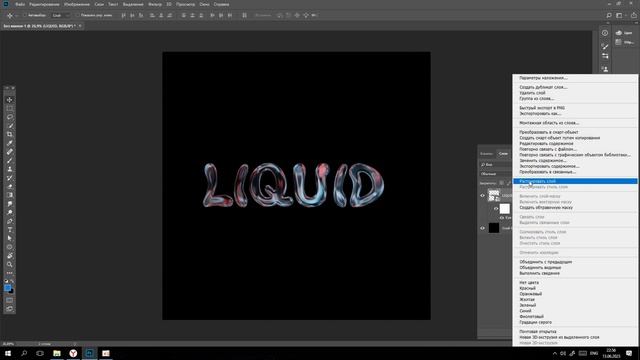The width and height of the screenshot is (640, 360).
Task: Click the LIQUID layer thumbnail
Action: point(494,195)
